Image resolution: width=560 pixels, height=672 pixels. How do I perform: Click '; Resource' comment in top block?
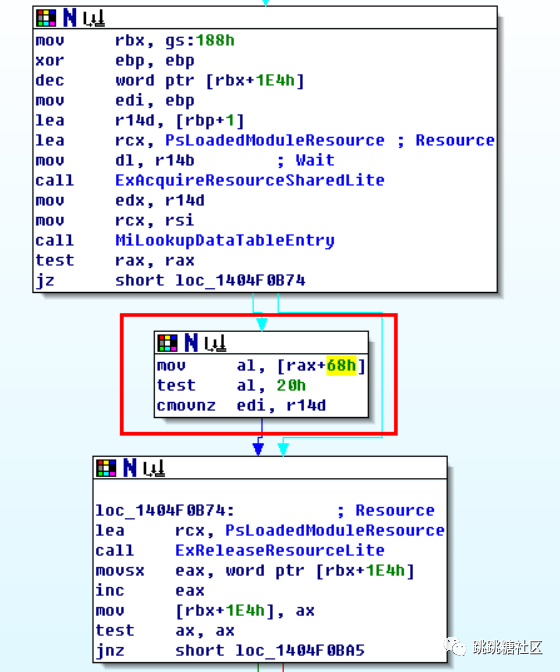click(x=446, y=140)
